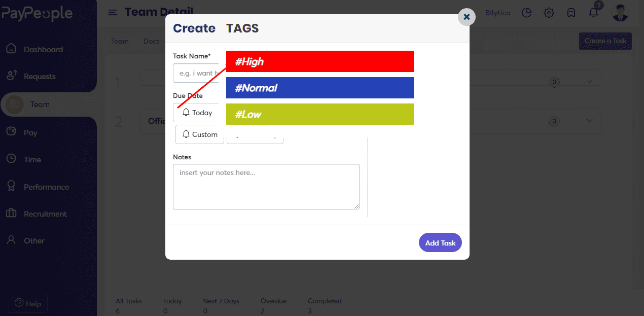
Task: Open the Performance award section
Action: (x=46, y=187)
